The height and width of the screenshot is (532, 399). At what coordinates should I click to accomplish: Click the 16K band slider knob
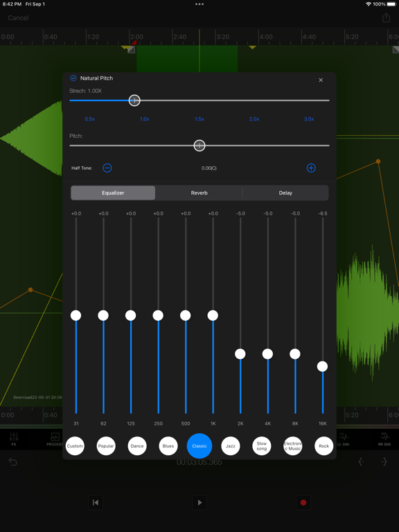point(322,366)
